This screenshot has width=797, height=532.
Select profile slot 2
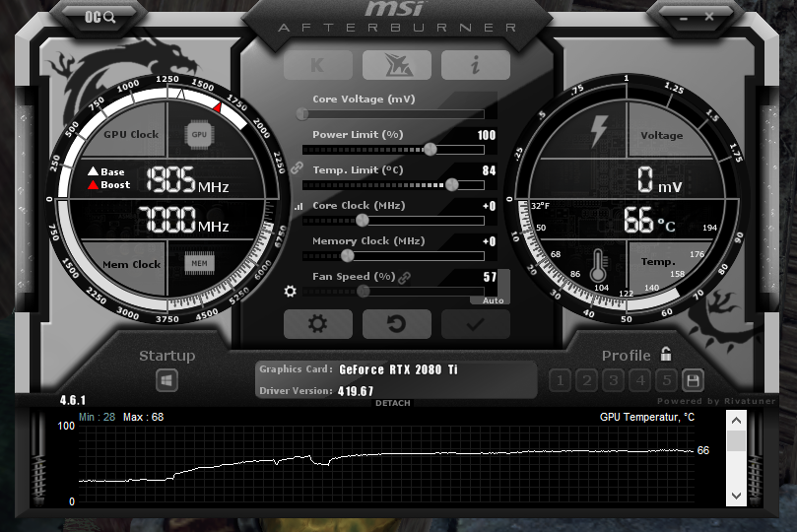[x=586, y=380]
